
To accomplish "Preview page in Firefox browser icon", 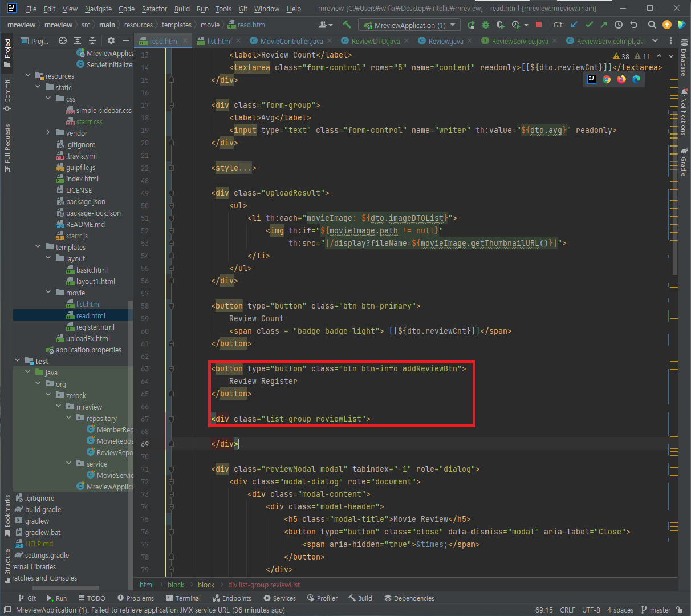I will click(621, 79).
